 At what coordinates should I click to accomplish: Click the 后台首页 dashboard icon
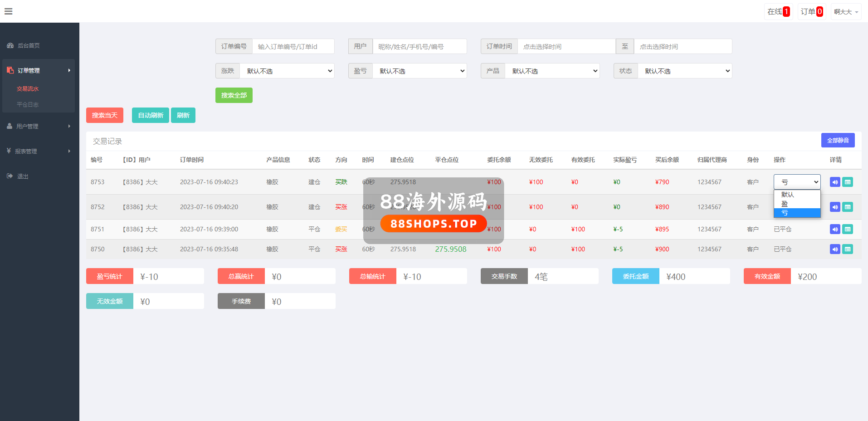[x=10, y=45]
